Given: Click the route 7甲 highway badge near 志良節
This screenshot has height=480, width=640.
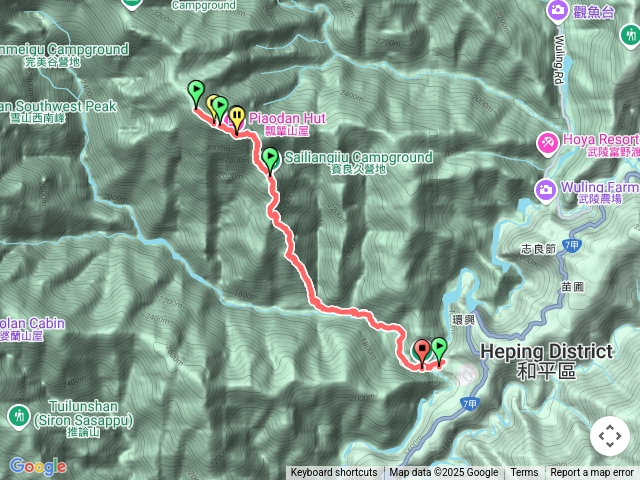Looking at the screenshot, I should tap(571, 245).
